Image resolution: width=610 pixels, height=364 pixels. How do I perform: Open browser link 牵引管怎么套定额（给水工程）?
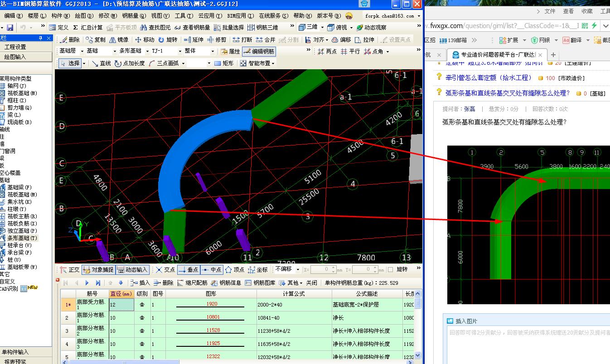(x=489, y=78)
